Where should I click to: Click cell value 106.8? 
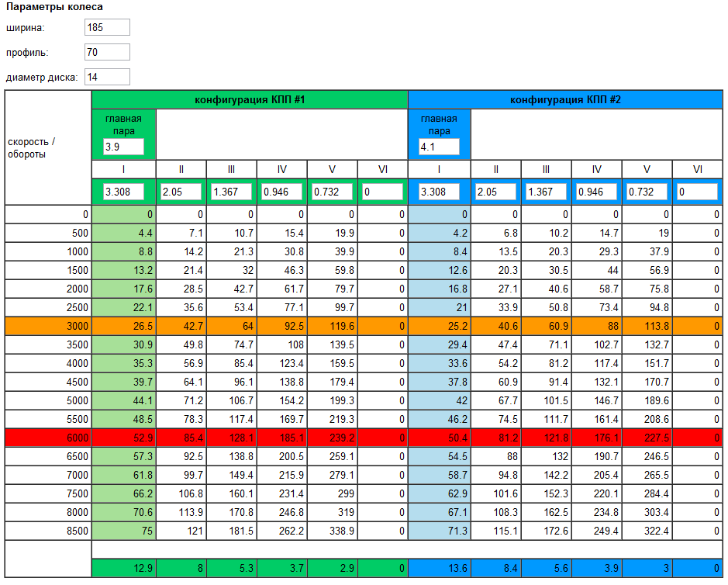[x=181, y=493]
